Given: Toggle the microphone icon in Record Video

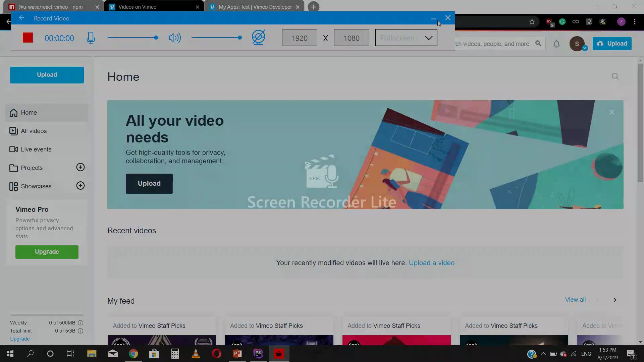Looking at the screenshot, I should 91,38.
